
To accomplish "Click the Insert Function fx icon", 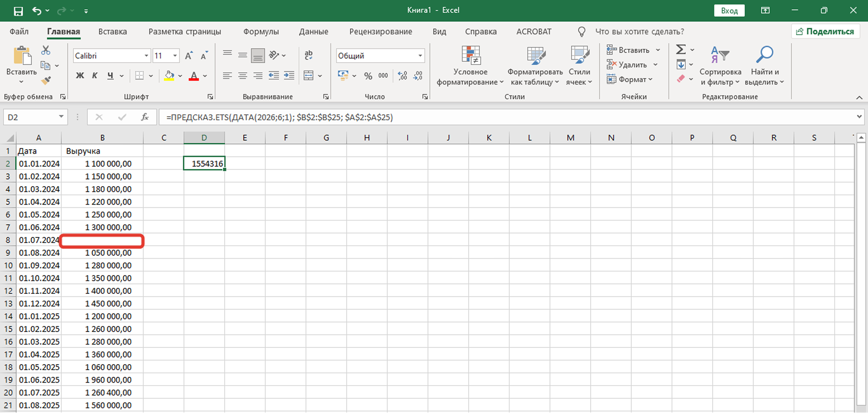I will (145, 117).
